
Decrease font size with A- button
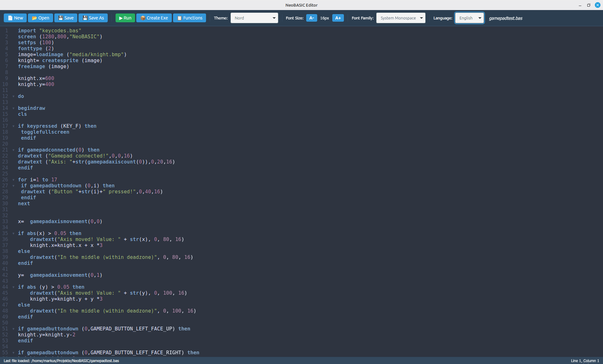[x=311, y=18]
